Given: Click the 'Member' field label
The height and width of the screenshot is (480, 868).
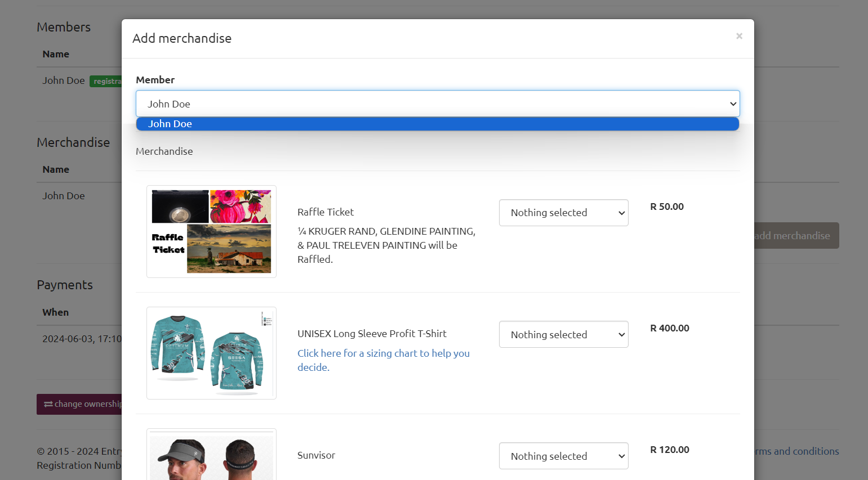Looking at the screenshot, I should (x=155, y=80).
